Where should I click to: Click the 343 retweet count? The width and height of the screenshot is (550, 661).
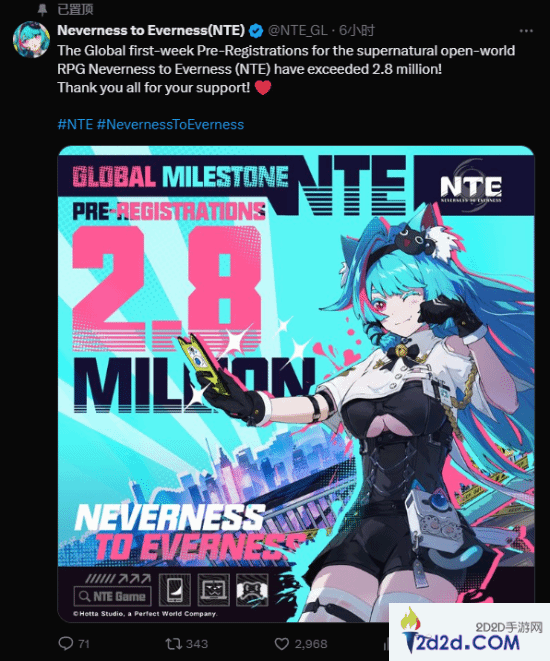coord(197,644)
